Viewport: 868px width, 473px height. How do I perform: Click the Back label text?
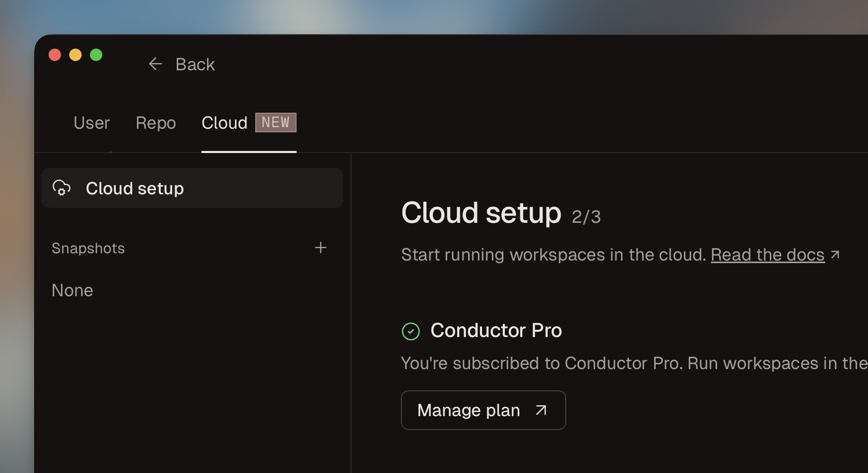[195, 65]
